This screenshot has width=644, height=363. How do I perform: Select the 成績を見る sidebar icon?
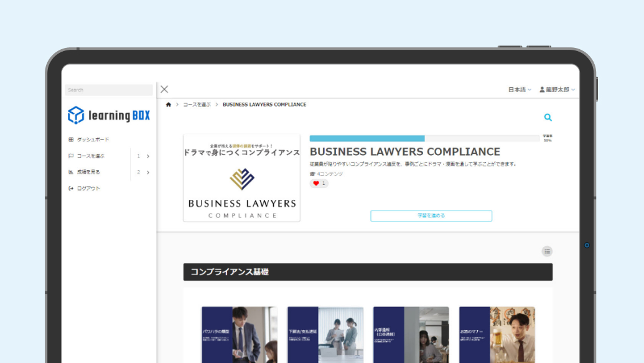[72, 172]
